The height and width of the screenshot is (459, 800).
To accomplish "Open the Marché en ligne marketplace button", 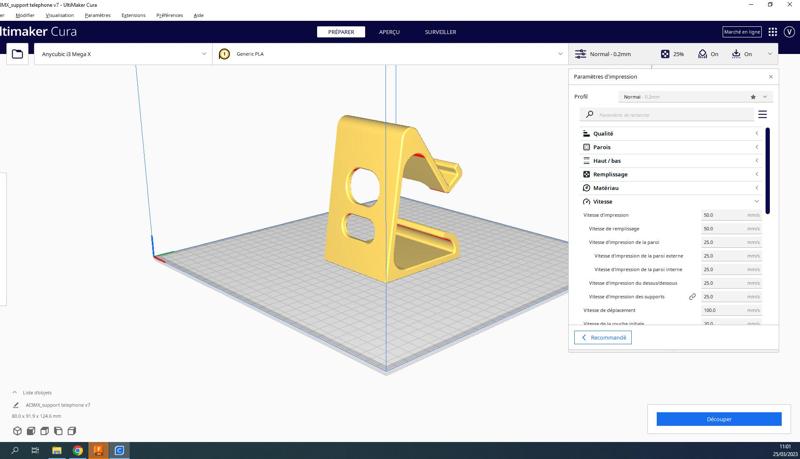I will [742, 32].
